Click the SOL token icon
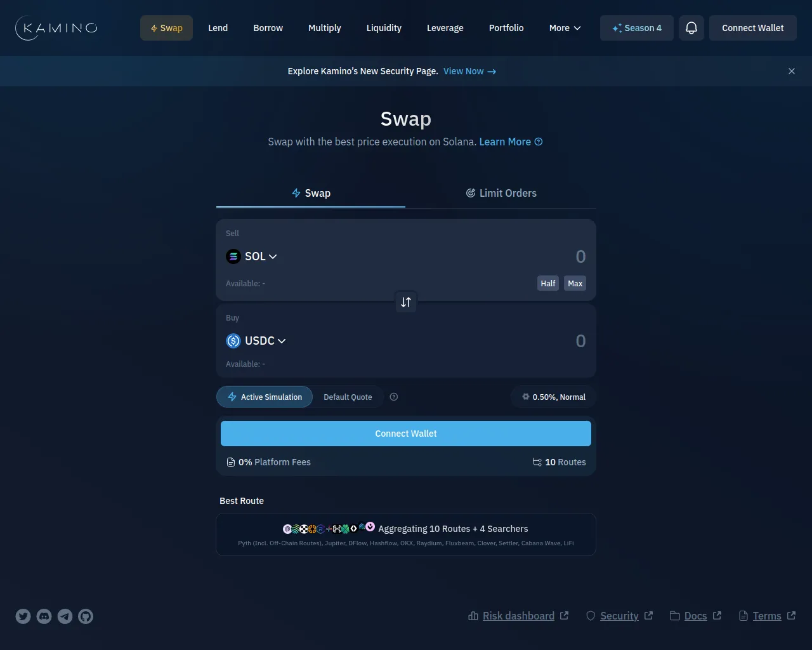This screenshot has width=812, height=650. point(233,256)
